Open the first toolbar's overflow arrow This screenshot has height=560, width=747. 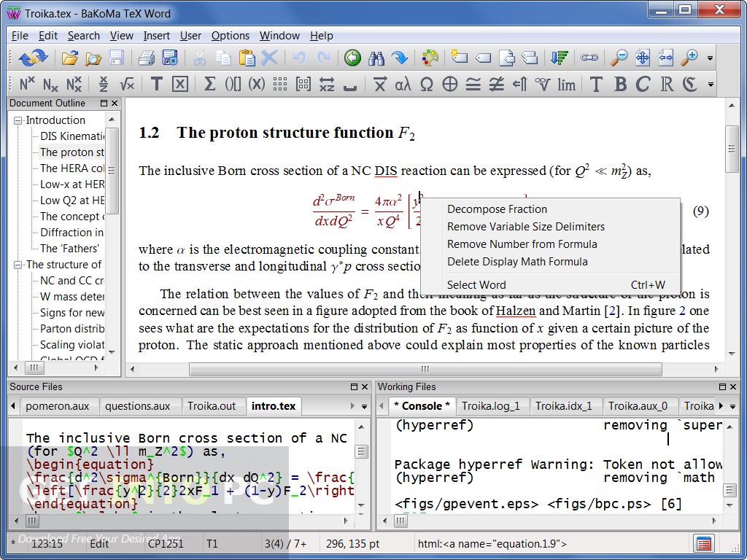tap(710, 58)
